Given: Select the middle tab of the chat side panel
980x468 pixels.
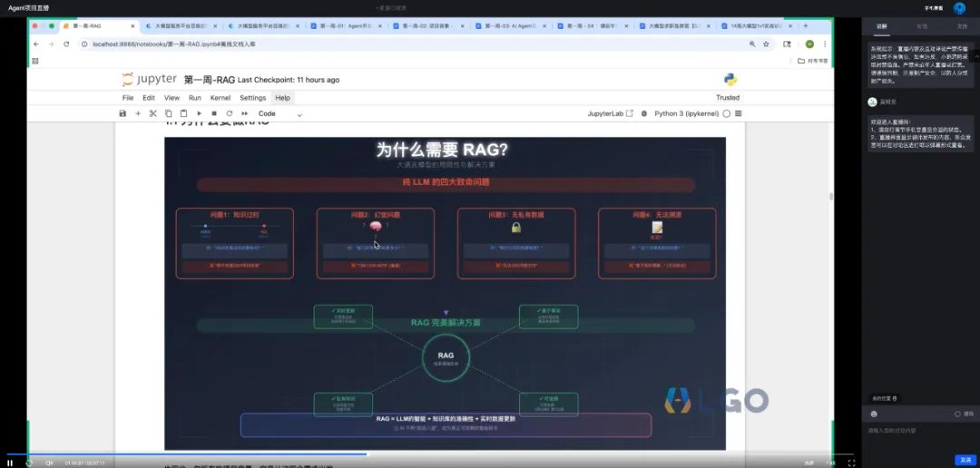Looking at the screenshot, I should click(922, 26).
